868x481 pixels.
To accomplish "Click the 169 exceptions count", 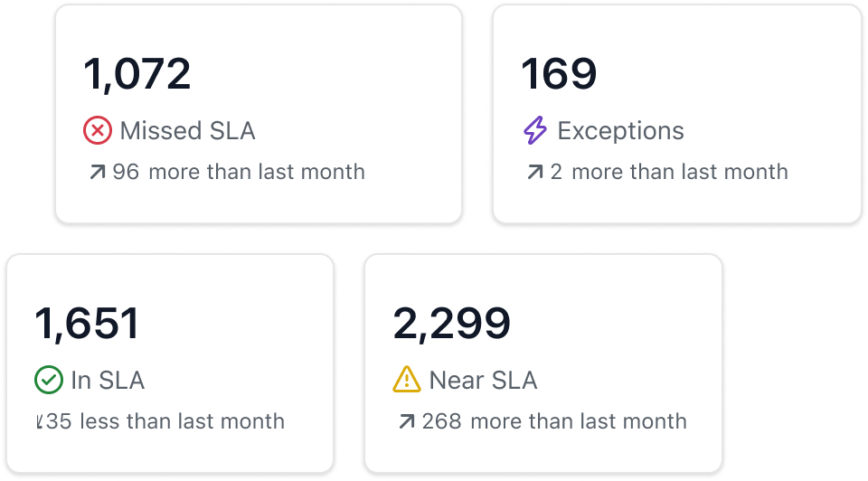I will click(x=559, y=74).
